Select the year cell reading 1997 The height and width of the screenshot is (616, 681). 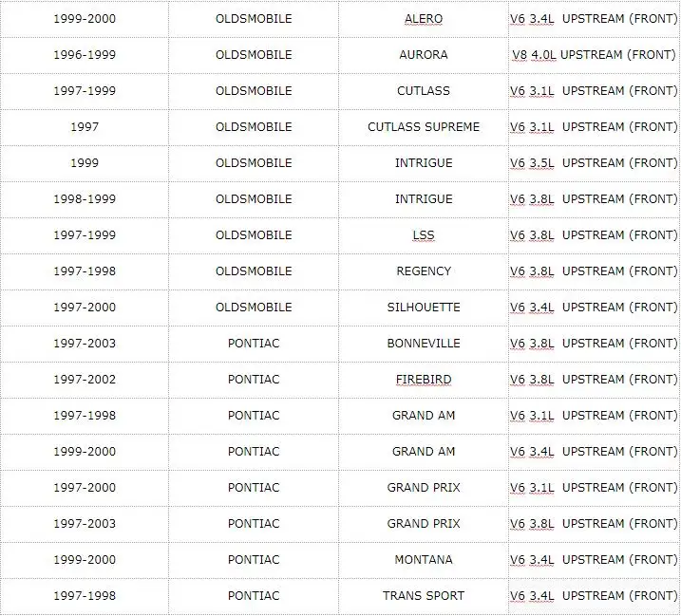tap(85, 127)
